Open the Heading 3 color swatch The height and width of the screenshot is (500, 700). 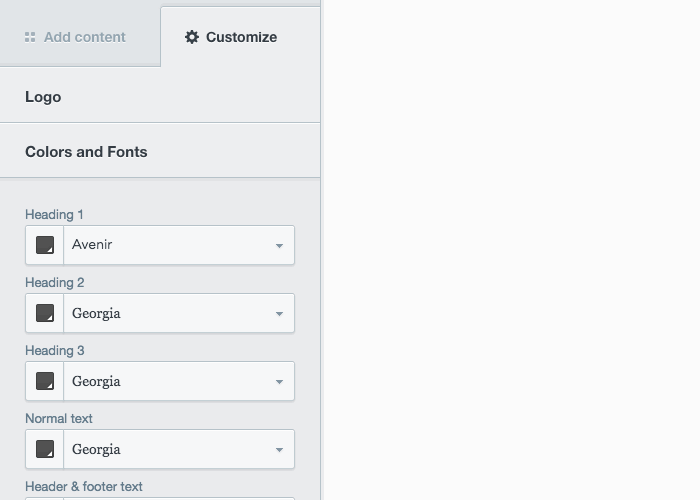[45, 381]
